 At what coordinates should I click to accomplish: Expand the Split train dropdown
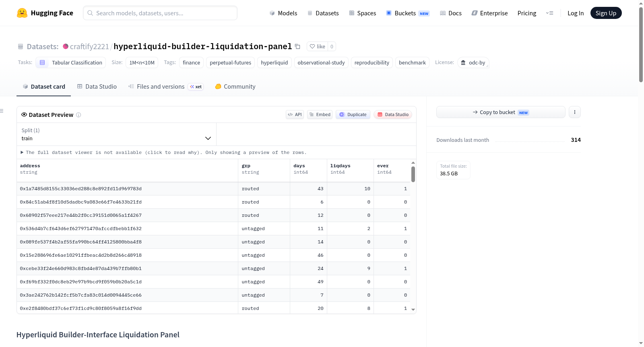click(116, 134)
